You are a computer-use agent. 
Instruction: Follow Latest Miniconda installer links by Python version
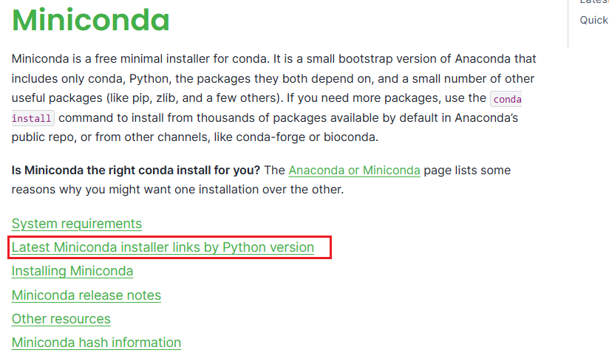[163, 247]
